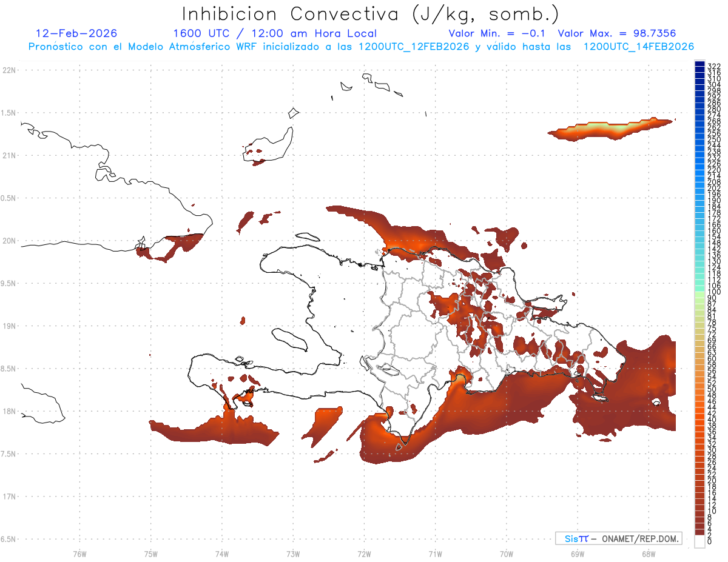Click the 'Valor Max. = 98.7356' readout
The height and width of the screenshot is (562, 728).
click(617, 33)
